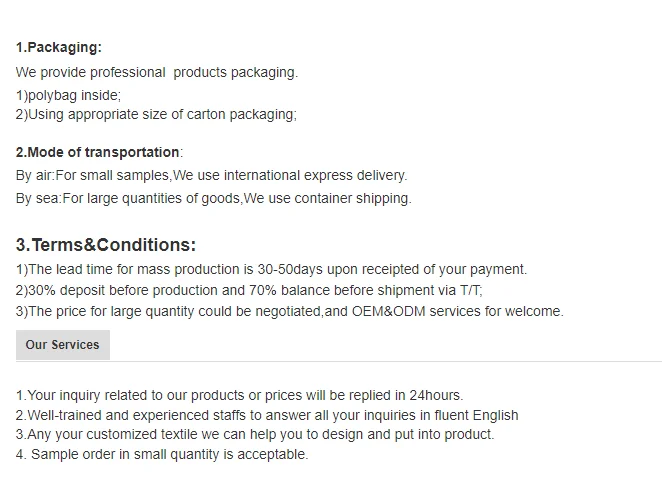Select the By sea container shipping line
662x503 pixels.
click(x=213, y=198)
